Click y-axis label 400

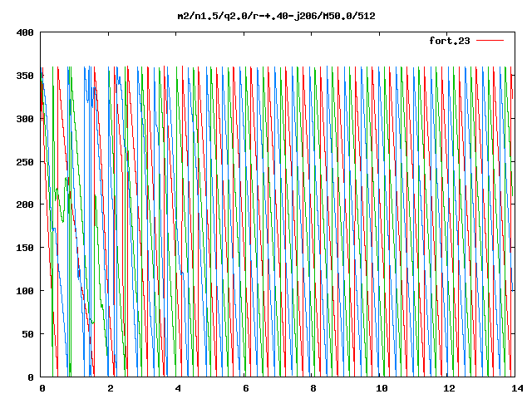(25, 32)
